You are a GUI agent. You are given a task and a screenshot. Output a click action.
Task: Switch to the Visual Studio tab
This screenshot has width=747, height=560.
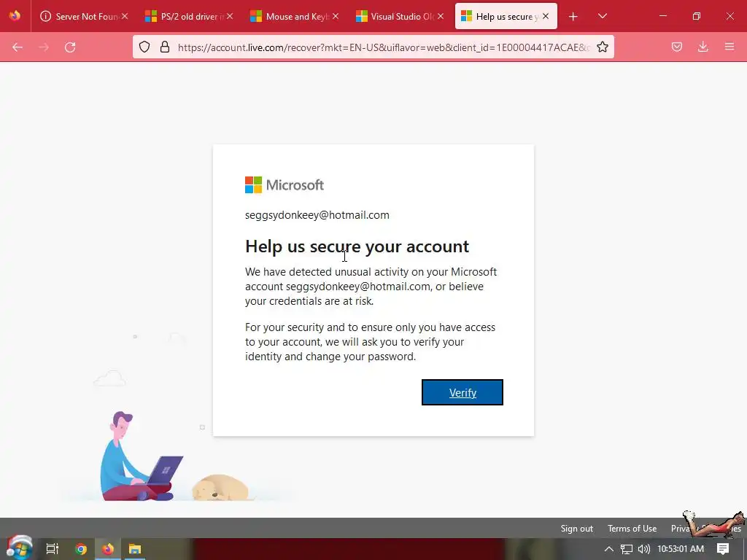399,16
